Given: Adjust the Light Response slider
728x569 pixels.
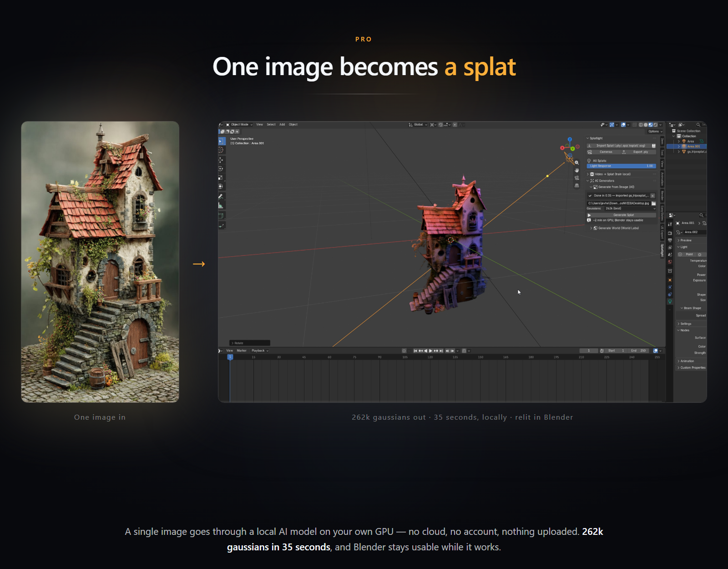Looking at the screenshot, I should (621, 166).
